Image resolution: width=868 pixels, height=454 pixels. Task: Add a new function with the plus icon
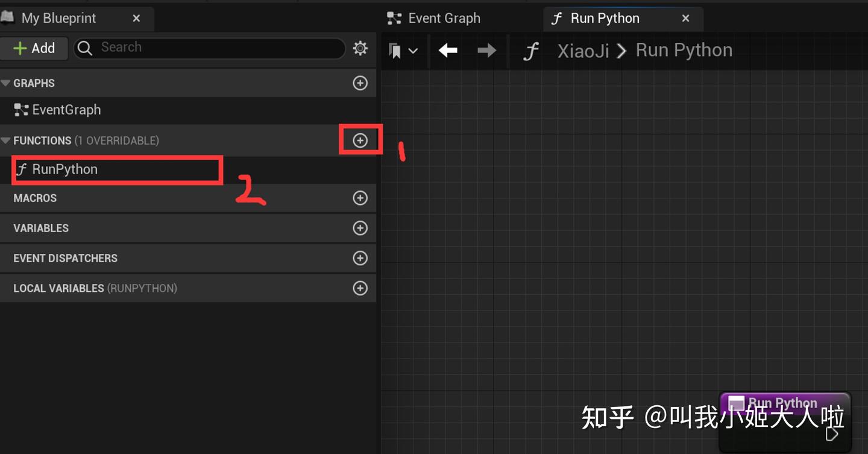(360, 139)
